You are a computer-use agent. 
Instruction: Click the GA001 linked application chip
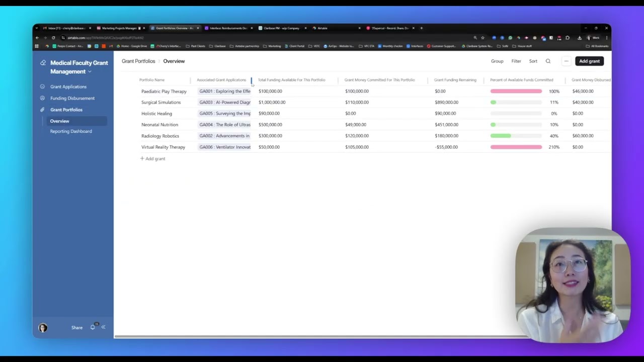(x=224, y=92)
